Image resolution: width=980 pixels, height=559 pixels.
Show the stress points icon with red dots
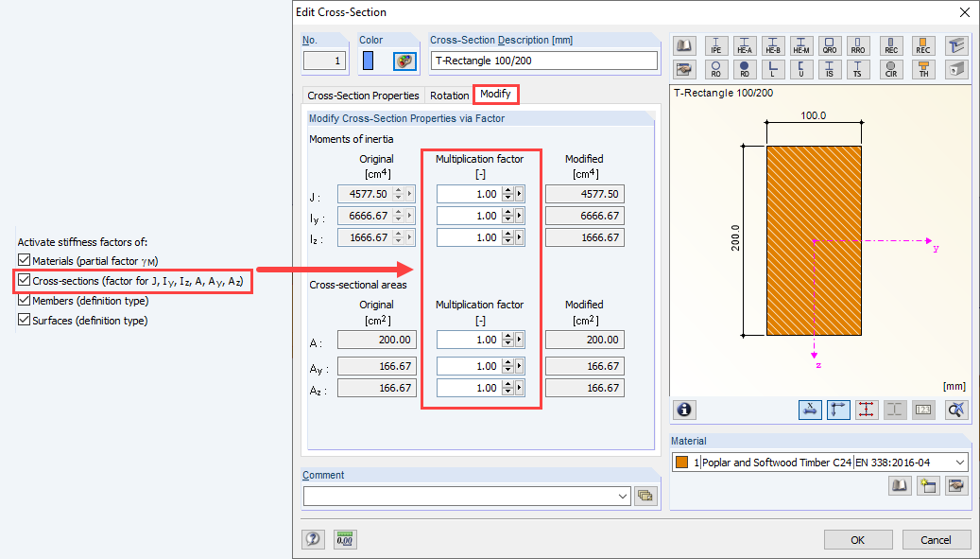(x=867, y=410)
